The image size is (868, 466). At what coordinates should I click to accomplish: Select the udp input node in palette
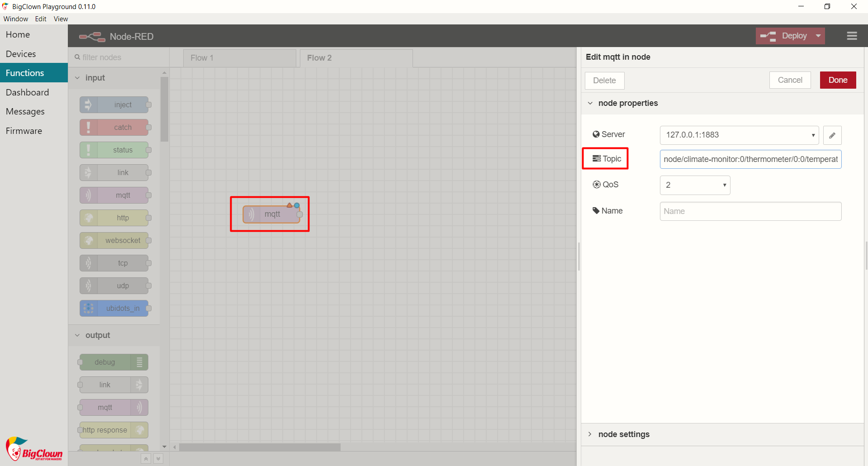(x=114, y=285)
